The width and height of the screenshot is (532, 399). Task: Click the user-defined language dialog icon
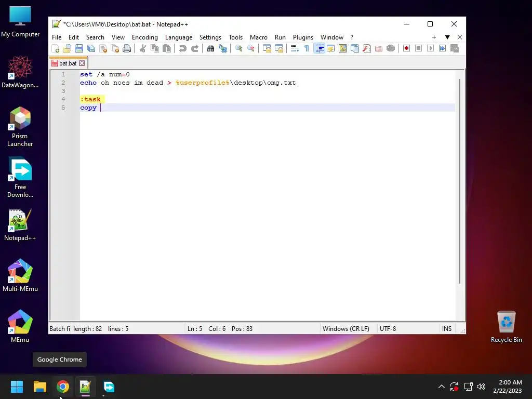(331, 48)
